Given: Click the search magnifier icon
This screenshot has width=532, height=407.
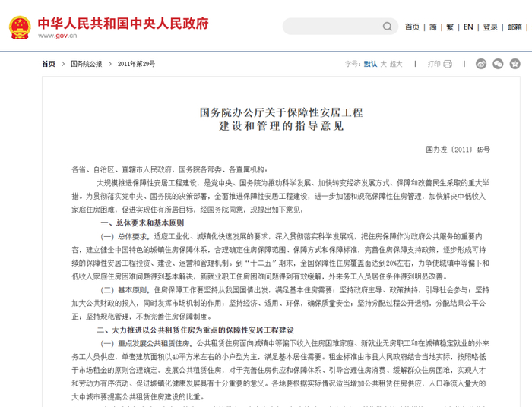Looking at the screenshot, I should coord(387,27).
